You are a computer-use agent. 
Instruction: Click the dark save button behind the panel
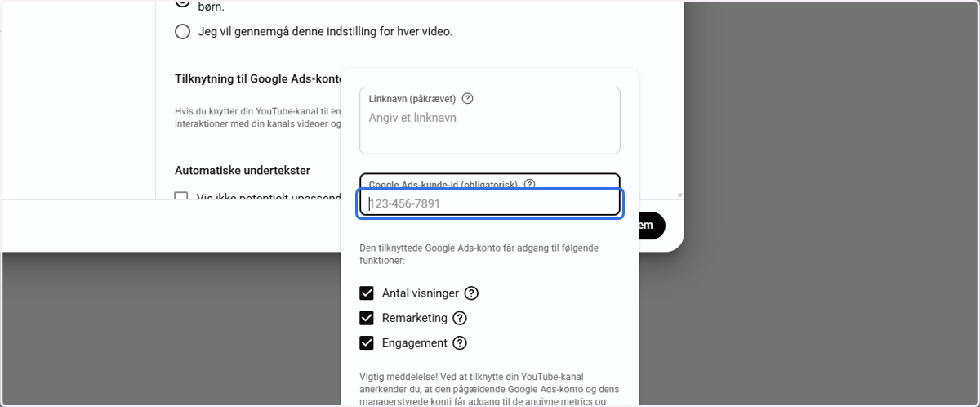click(x=652, y=226)
